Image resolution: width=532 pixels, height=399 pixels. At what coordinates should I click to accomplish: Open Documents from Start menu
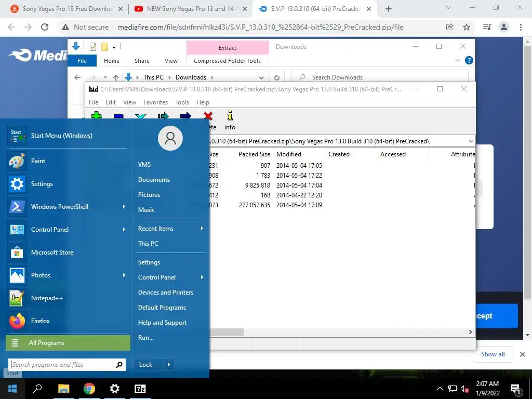[x=154, y=180]
